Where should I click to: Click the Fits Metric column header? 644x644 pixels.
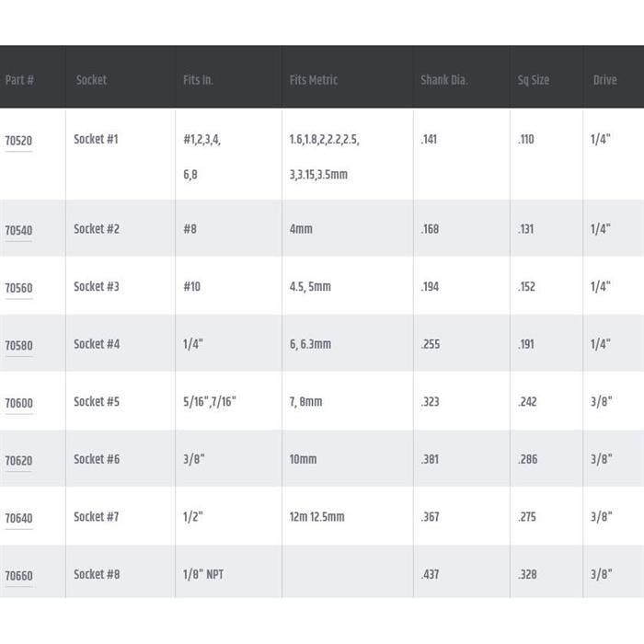point(313,80)
